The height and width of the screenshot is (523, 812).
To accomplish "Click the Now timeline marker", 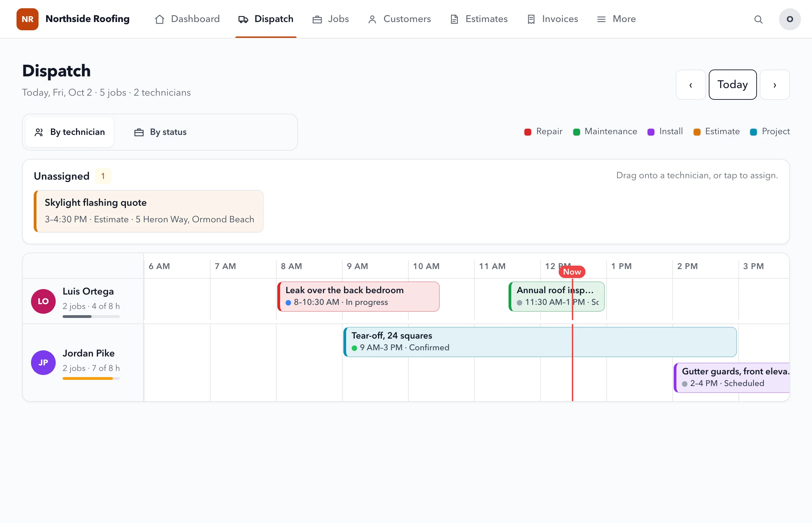I will click(572, 272).
